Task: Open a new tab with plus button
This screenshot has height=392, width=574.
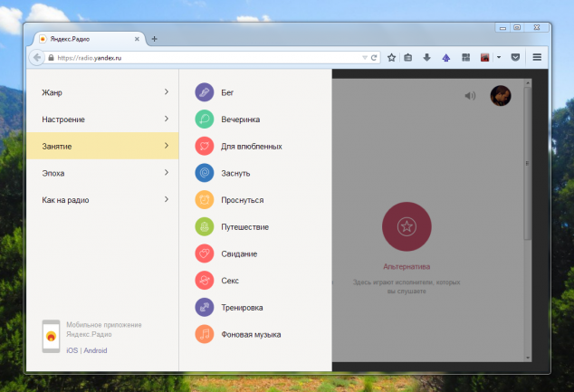Action: pyautogui.click(x=155, y=39)
